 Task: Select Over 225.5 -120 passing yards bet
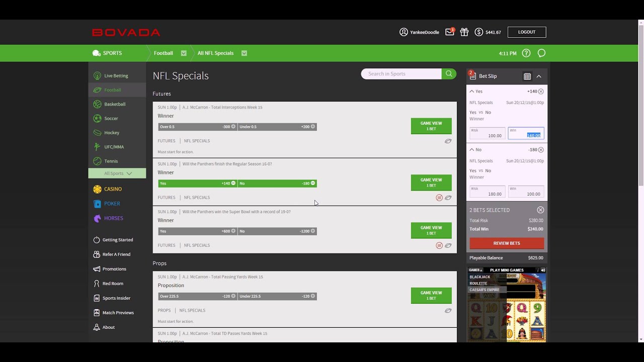[197, 296]
